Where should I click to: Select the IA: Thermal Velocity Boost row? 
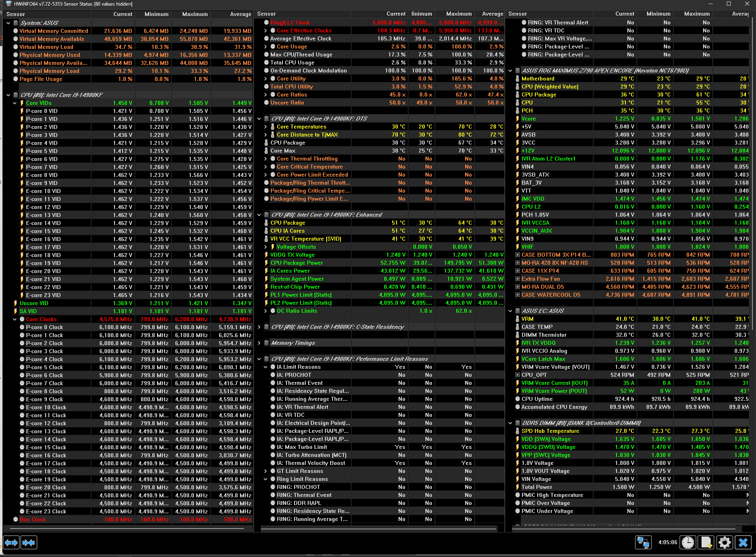[x=380, y=463]
